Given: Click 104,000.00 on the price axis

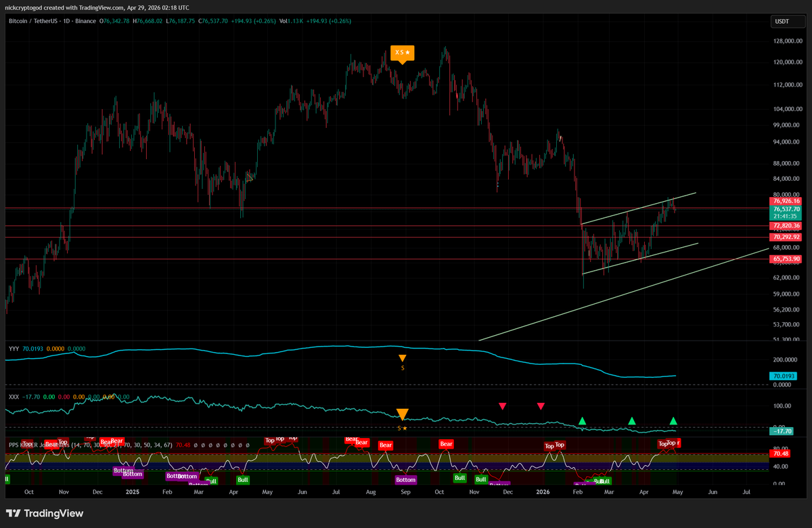Looking at the screenshot, I should point(788,109).
